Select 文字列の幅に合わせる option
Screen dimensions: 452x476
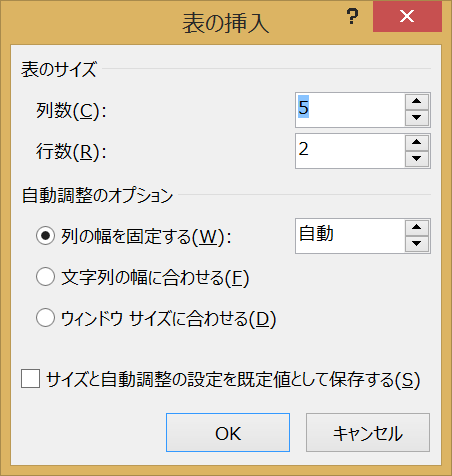tap(45, 277)
